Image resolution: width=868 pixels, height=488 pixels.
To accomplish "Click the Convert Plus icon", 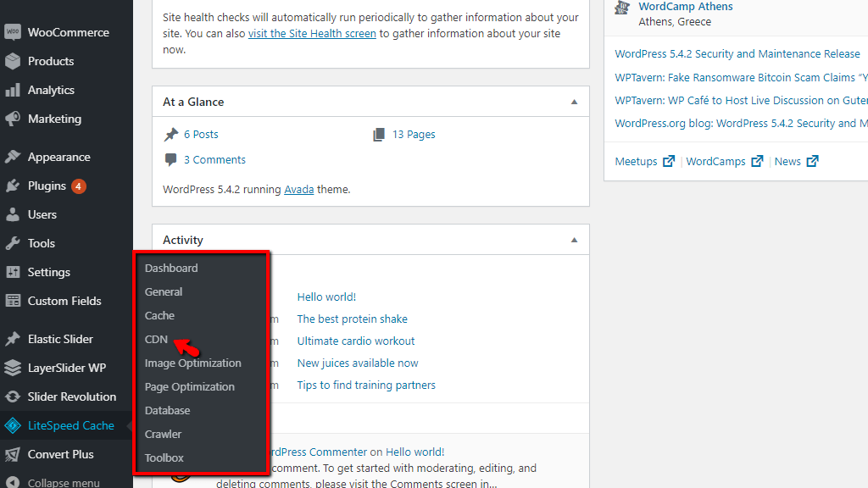I will (13, 454).
